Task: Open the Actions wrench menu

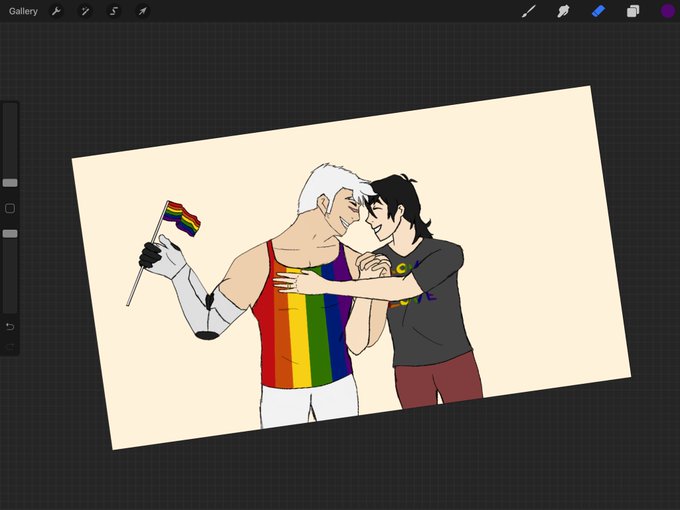Action: [x=56, y=11]
